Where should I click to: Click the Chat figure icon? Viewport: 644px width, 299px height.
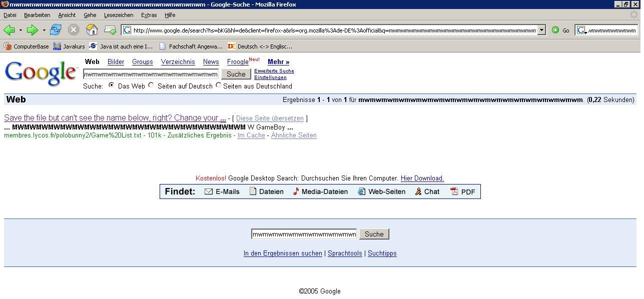418,191
